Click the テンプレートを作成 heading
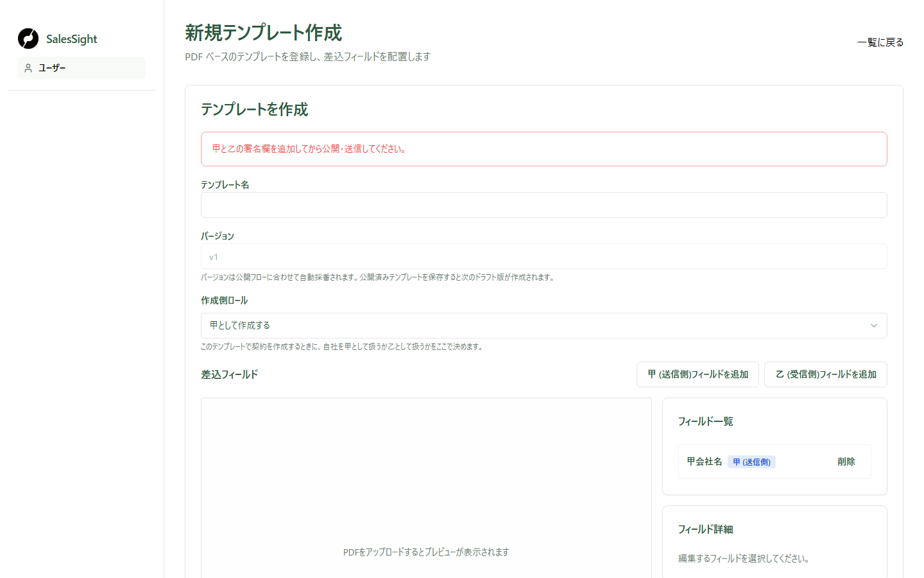 click(254, 109)
